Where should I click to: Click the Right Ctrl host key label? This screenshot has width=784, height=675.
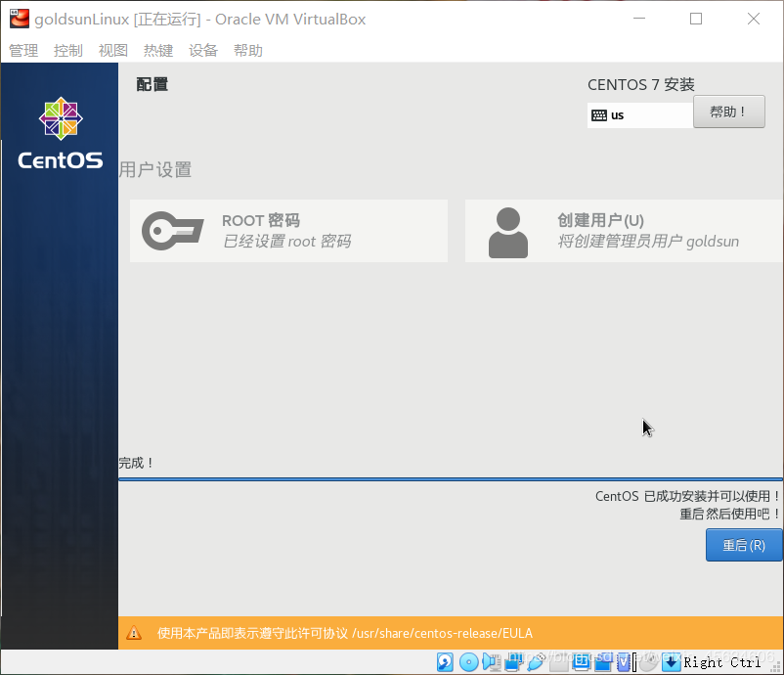coord(722,662)
